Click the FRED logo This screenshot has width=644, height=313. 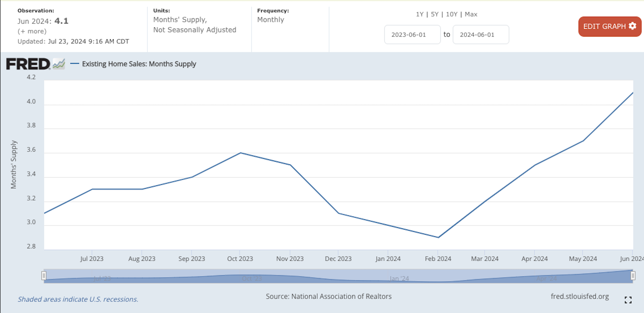point(28,64)
